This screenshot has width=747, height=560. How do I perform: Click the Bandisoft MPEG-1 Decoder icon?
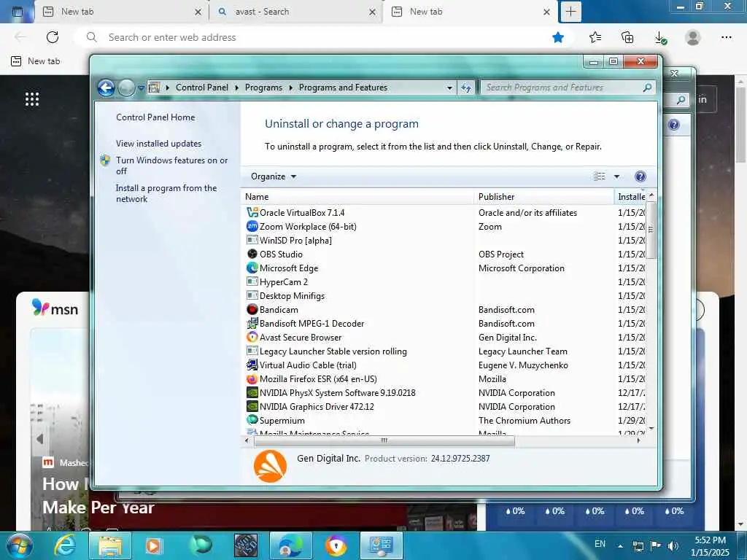click(x=252, y=323)
